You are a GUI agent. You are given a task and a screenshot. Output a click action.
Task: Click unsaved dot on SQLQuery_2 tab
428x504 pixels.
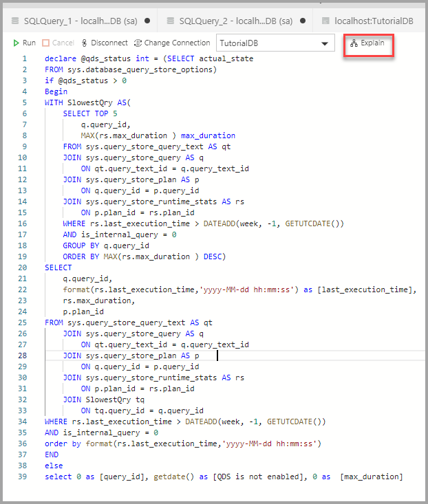[303, 21]
